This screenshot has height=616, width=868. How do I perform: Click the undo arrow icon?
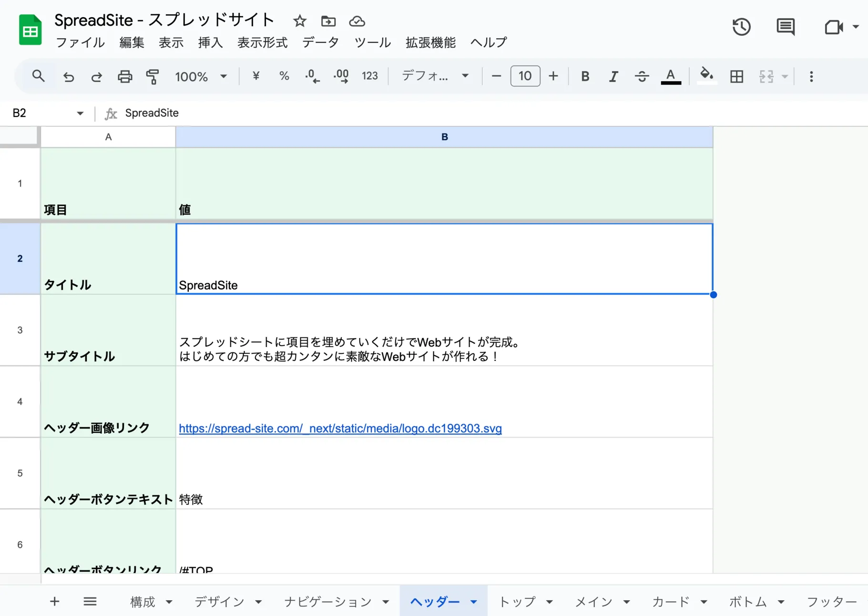(x=69, y=76)
